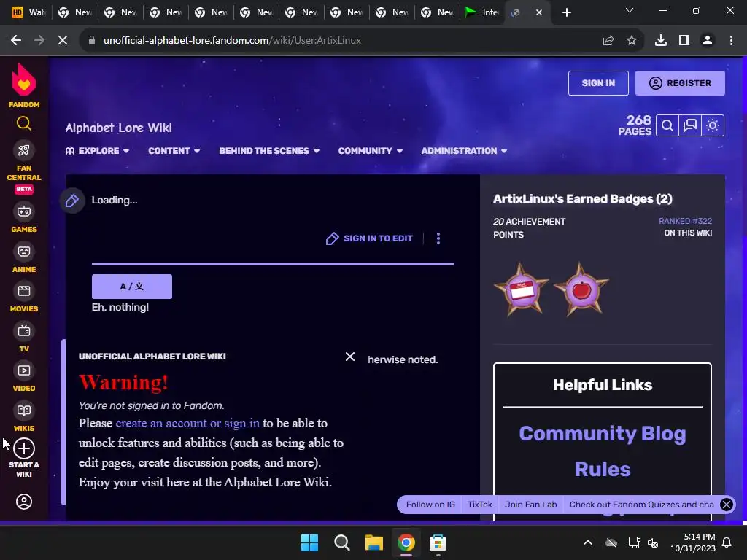Close the active browser tab

click(539, 12)
